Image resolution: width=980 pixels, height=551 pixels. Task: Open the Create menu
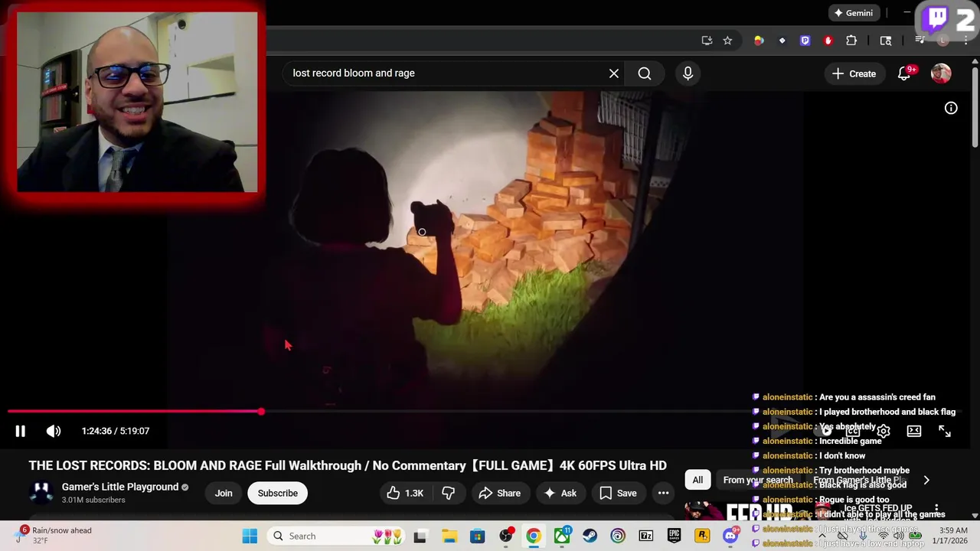[x=854, y=73]
